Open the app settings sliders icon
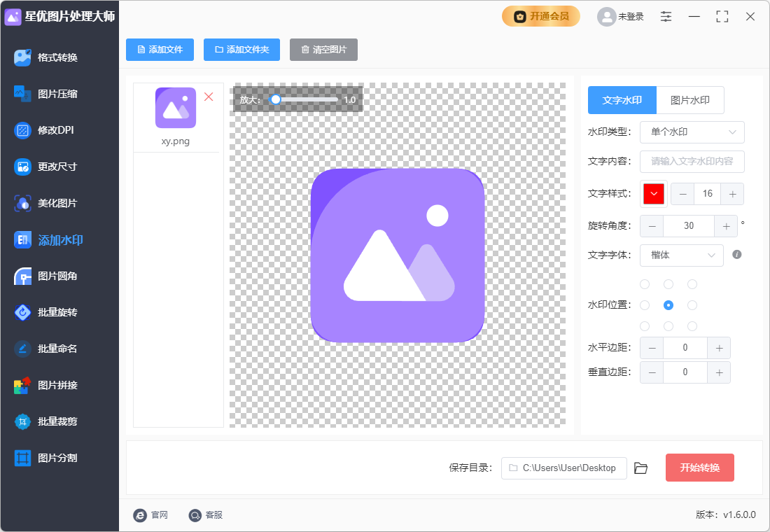Screen dimensions: 770x532 tap(666, 16)
